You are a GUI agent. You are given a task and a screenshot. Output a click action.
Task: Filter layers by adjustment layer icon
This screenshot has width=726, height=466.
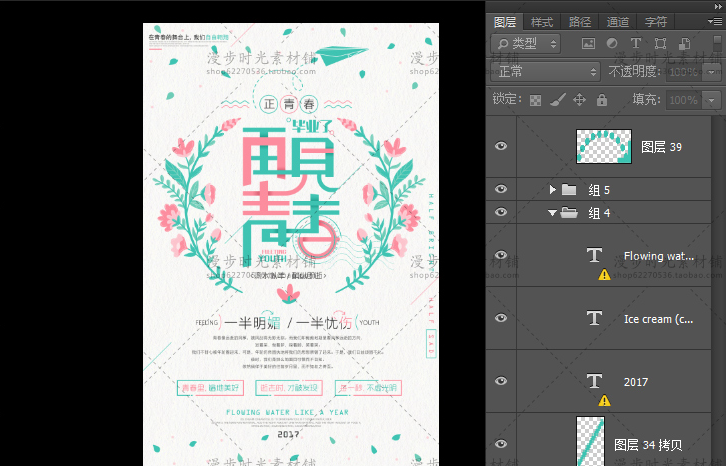coord(612,44)
